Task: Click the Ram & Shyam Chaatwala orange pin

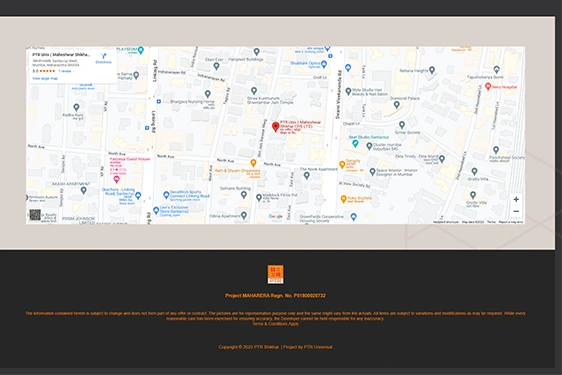Action: click(x=253, y=163)
